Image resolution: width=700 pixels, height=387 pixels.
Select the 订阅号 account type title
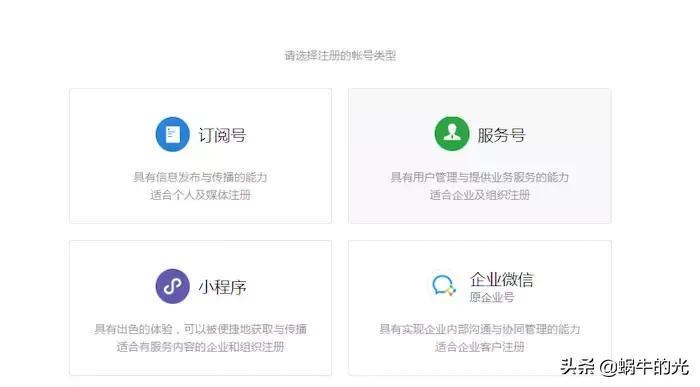[222, 135]
